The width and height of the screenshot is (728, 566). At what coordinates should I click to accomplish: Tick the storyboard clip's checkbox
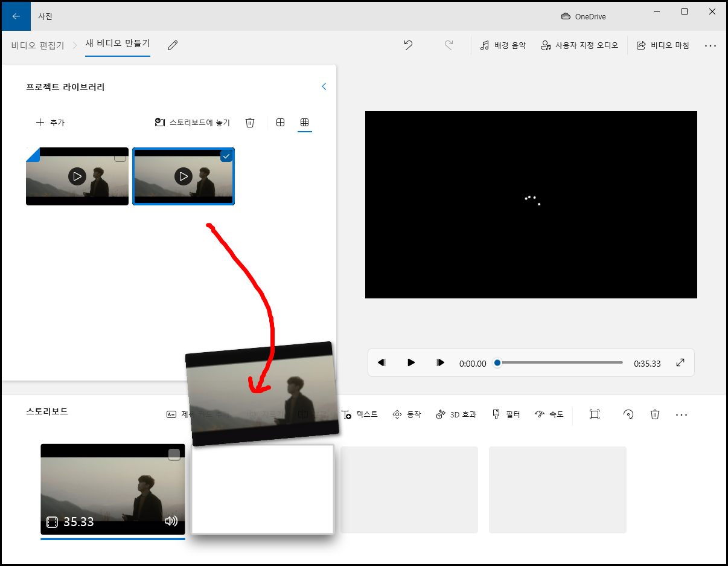click(x=174, y=455)
